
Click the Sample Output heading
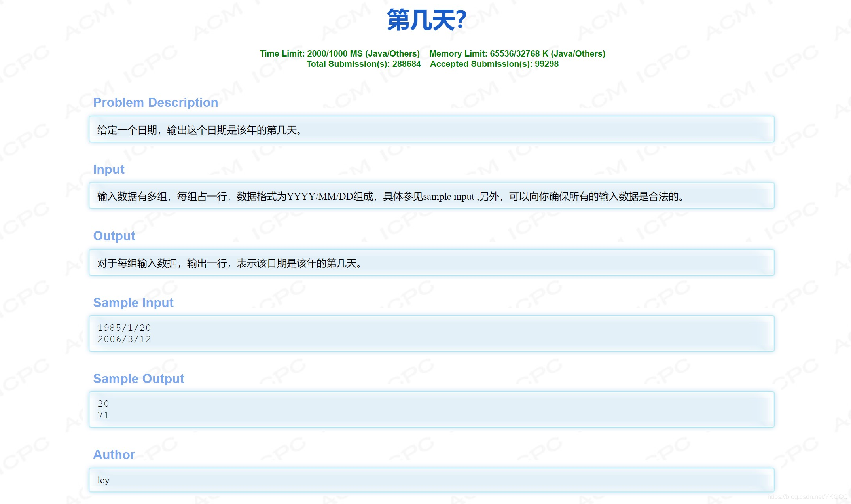(138, 379)
